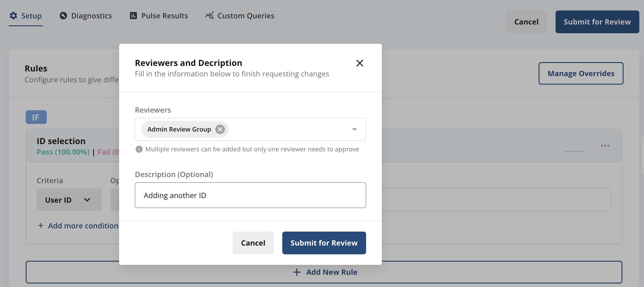Click the Diagnostics tab icon

point(63,16)
